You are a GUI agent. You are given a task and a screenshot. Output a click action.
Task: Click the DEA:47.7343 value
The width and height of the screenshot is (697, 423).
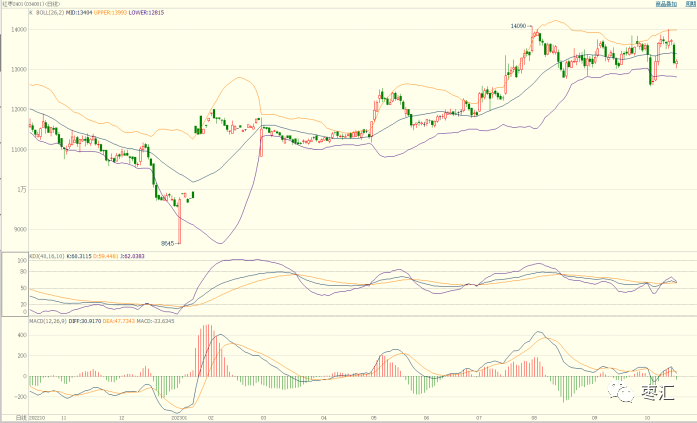(x=119, y=321)
